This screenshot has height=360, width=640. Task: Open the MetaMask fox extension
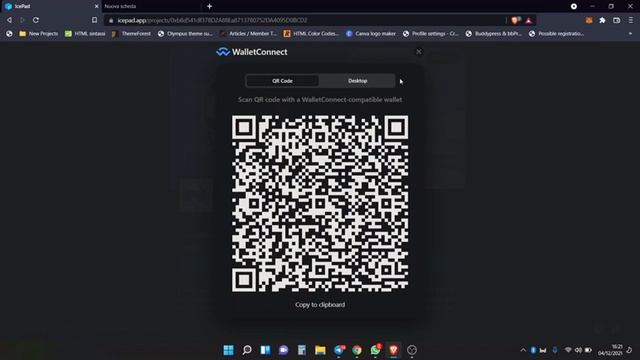(589, 20)
